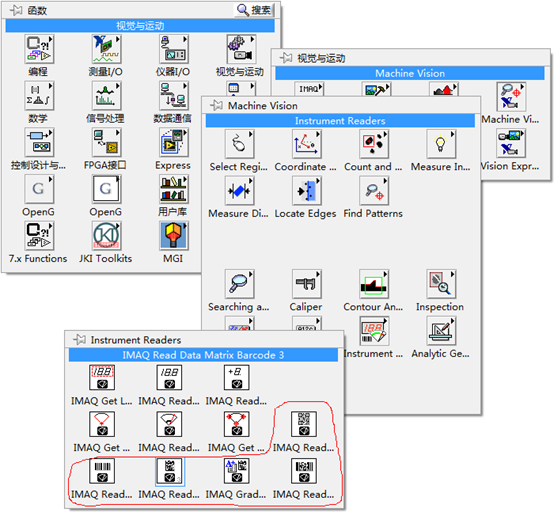Expand the Searching and Matching submenu arrow

pos(251,274)
